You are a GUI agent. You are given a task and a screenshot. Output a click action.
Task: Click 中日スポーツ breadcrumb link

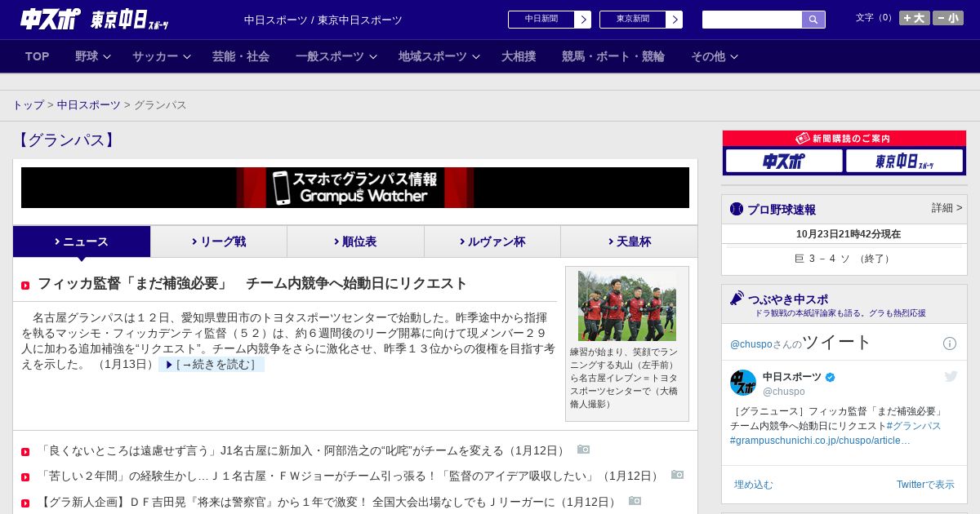89,105
